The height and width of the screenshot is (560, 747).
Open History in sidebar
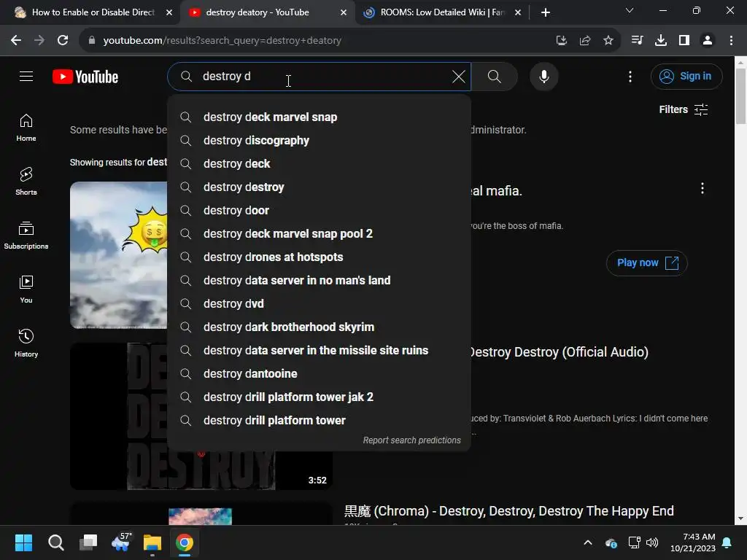(x=26, y=343)
